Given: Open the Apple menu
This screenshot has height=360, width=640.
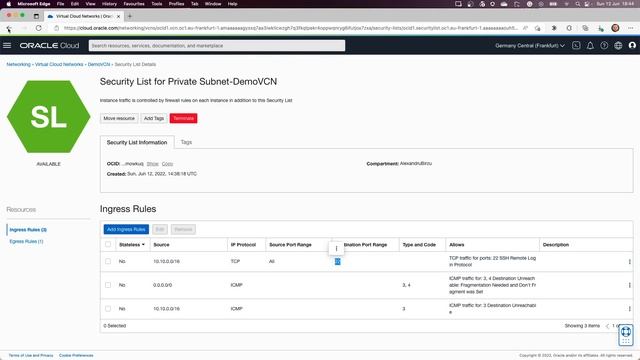Looking at the screenshot, I should tap(9, 4).
